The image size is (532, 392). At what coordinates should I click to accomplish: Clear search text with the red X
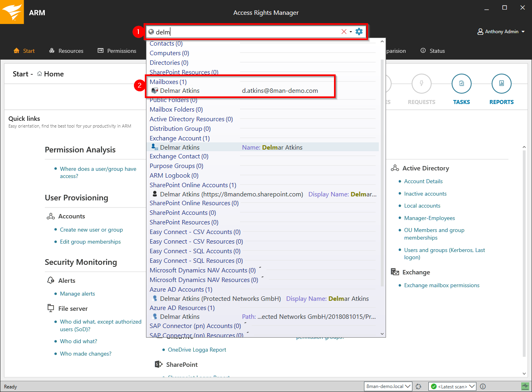[344, 32]
